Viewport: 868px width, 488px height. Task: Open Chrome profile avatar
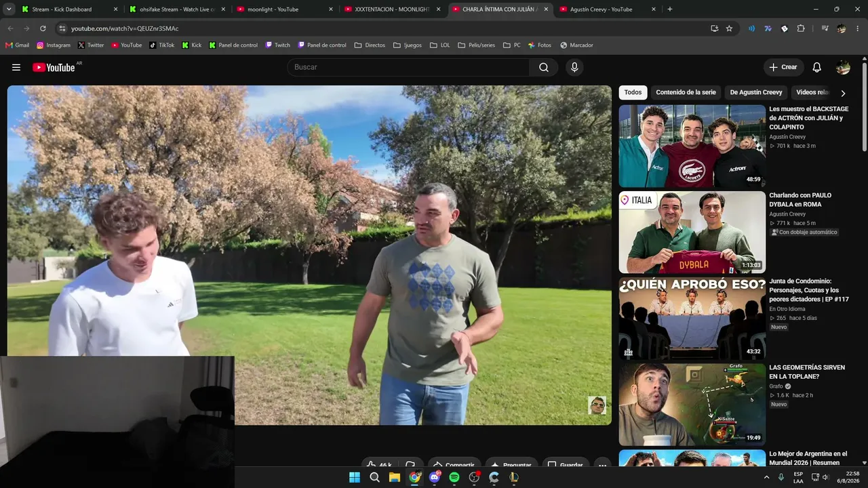pyautogui.click(x=842, y=28)
